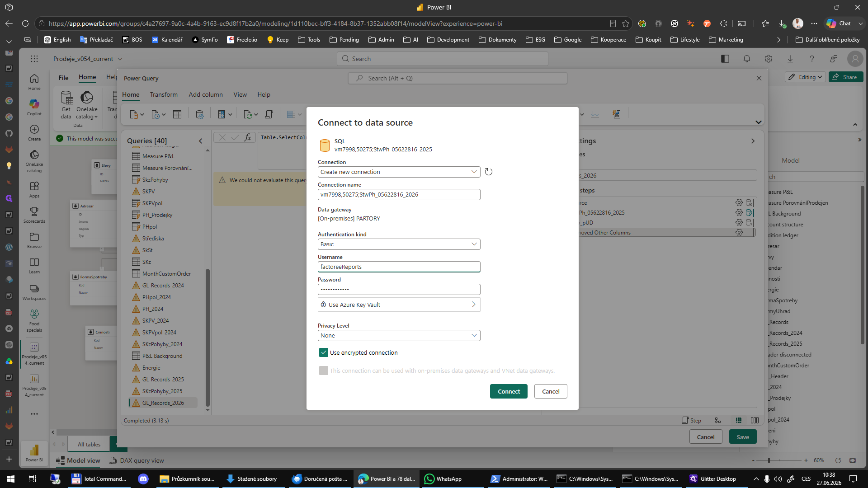Open the Workspaces sidebar icon
Image resolution: width=868 pixels, height=488 pixels.
pos(34,292)
